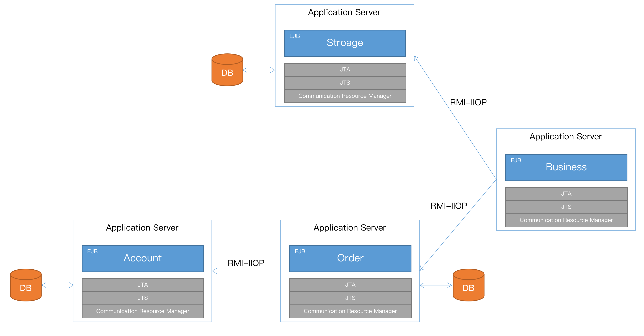Click Communication Resource Manager under Business
644x336 pixels.
point(566,220)
